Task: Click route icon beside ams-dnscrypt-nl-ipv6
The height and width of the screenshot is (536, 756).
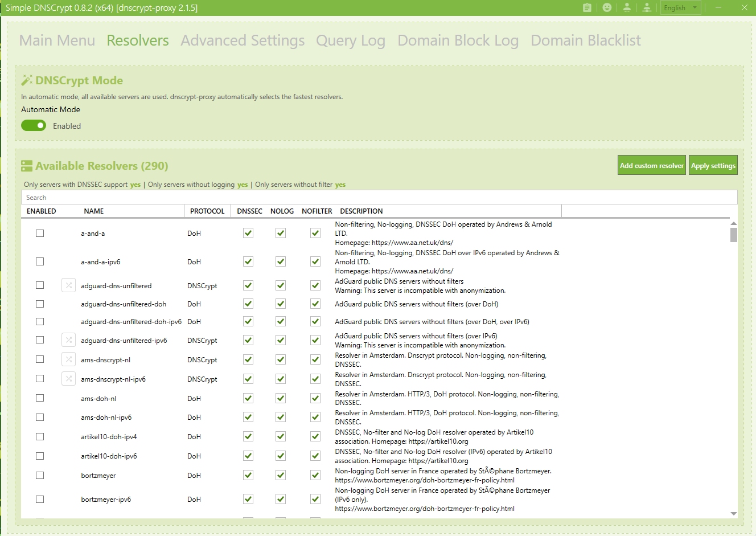Action: point(68,379)
